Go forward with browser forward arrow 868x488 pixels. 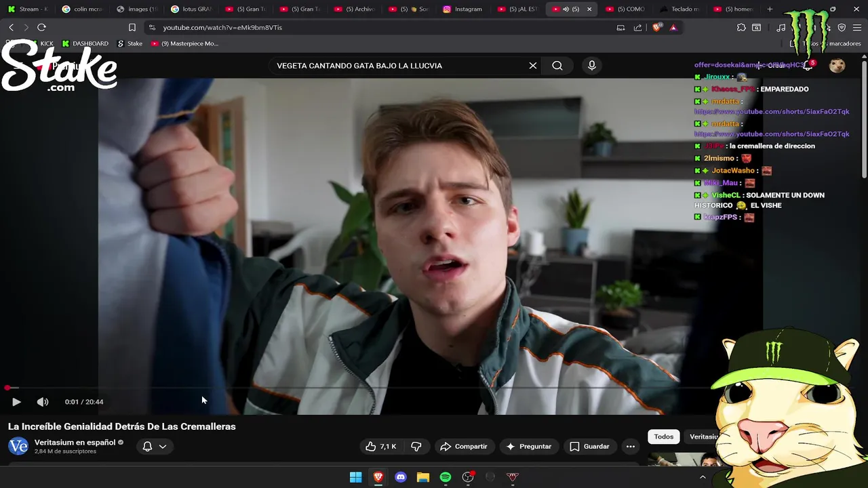[26, 28]
